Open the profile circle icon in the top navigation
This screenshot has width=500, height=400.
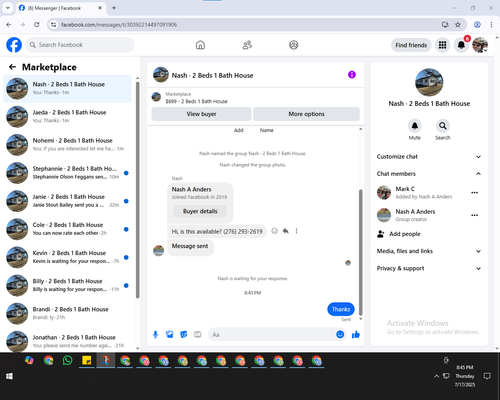[x=294, y=45]
